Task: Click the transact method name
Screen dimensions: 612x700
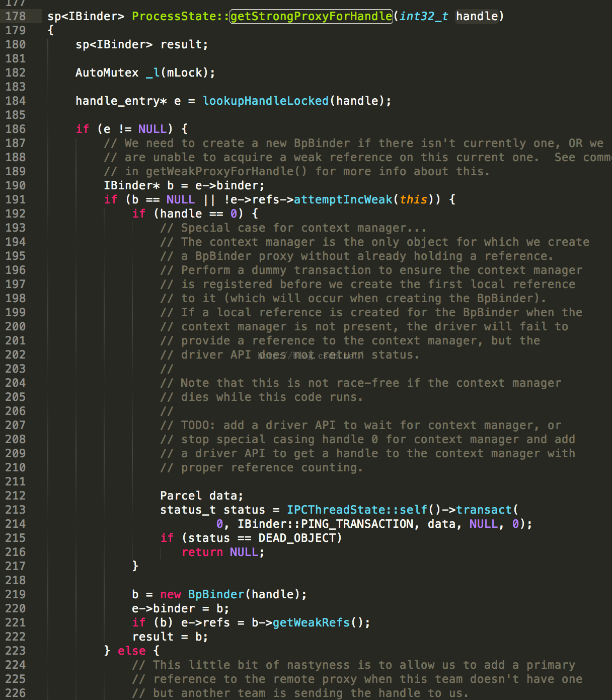Action: coord(484,510)
